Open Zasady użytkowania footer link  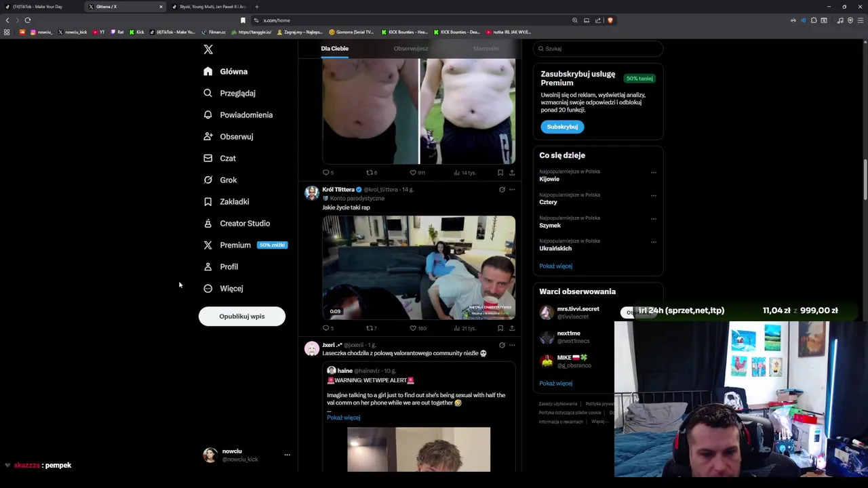pyautogui.click(x=557, y=404)
